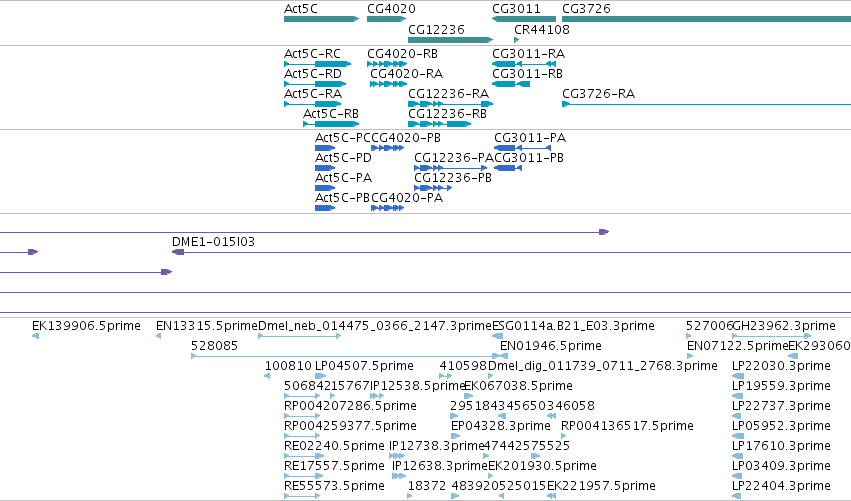Select the LP19559.3prime EST
851x501 pixels.
click(738, 397)
